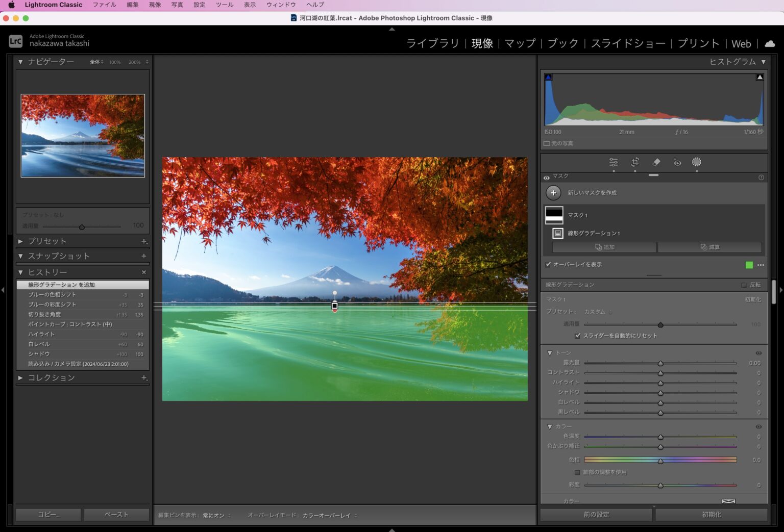The image size is (784, 532).
Task: Expand the プリセット panel
Action: coord(20,241)
